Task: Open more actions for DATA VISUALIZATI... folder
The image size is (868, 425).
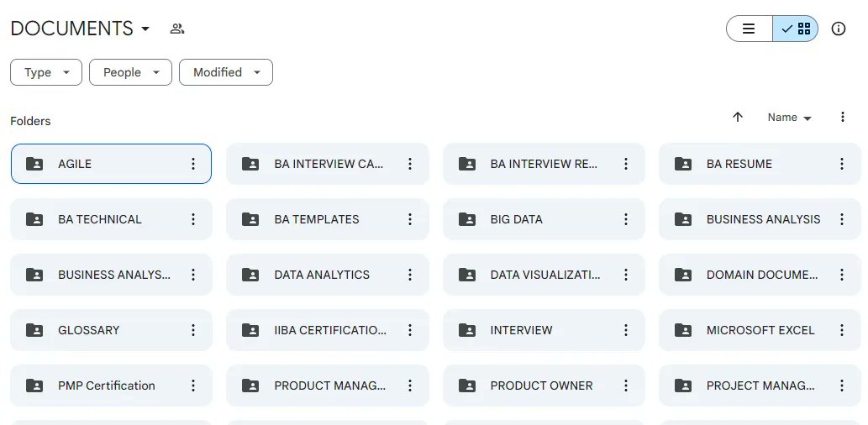Action: click(625, 275)
